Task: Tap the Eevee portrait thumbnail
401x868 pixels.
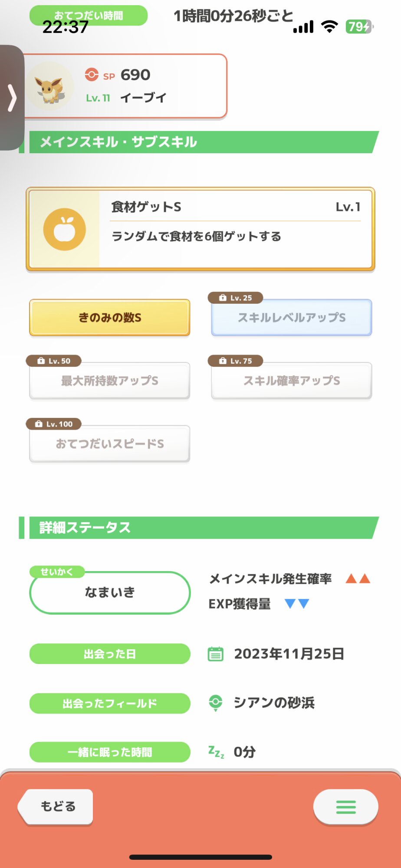Action: 50,86
